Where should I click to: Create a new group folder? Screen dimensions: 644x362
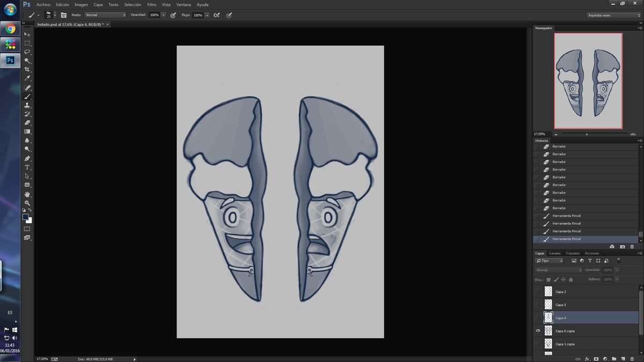(614, 358)
